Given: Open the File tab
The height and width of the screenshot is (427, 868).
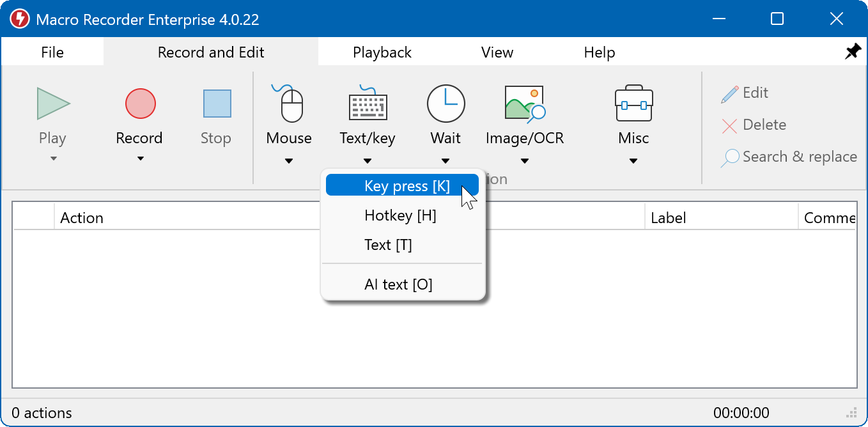Looking at the screenshot, I should 52,52.
